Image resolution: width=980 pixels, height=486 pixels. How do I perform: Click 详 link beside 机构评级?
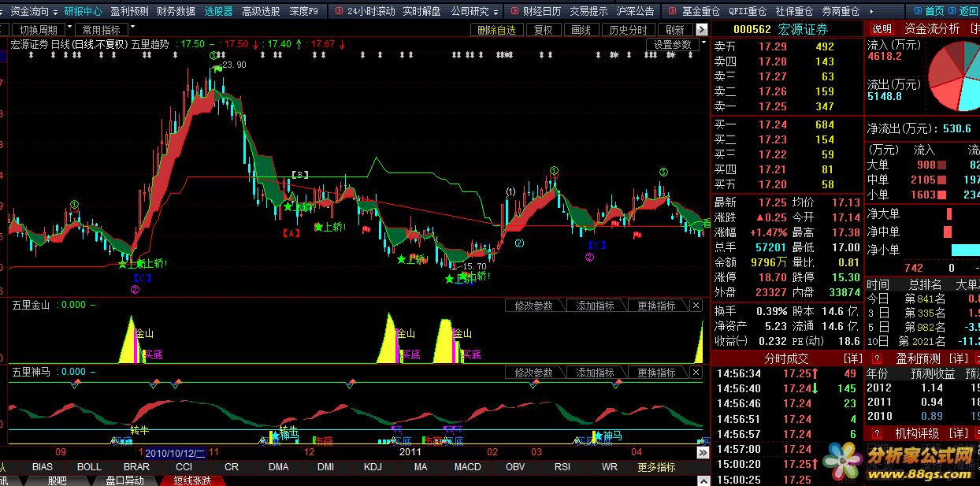[958, 433]
